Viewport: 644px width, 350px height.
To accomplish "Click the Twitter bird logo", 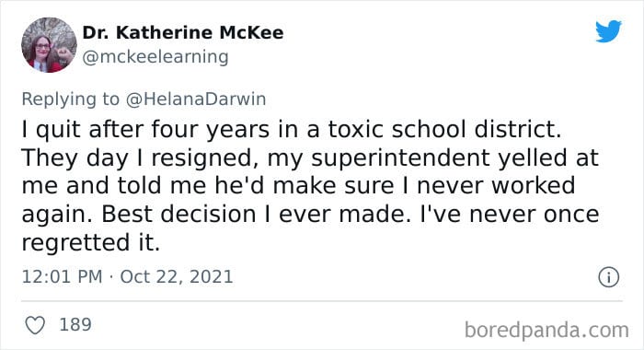I will (x=609, y=30).
